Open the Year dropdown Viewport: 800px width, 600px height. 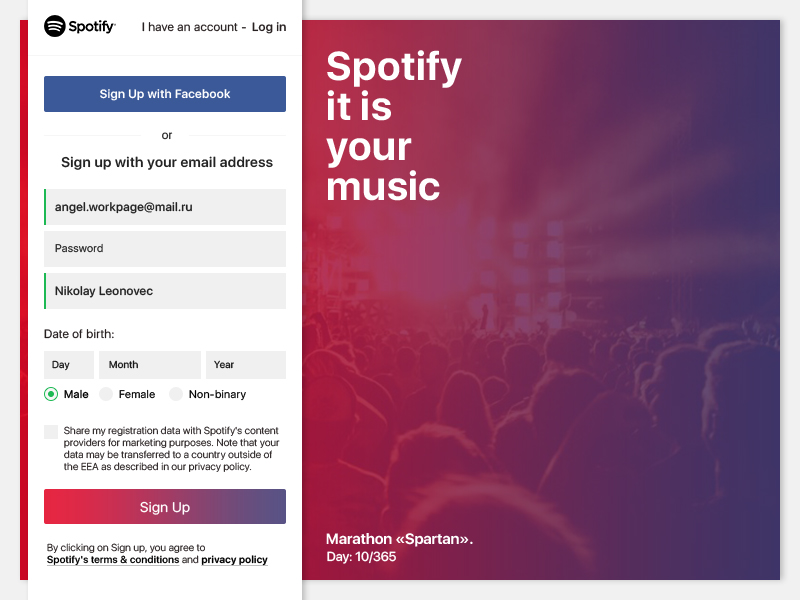tap(246, 365)
